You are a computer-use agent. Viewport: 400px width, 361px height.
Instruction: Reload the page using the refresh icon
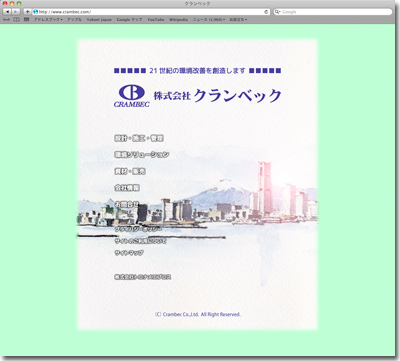pyautogui.click(x=266, y=12)
